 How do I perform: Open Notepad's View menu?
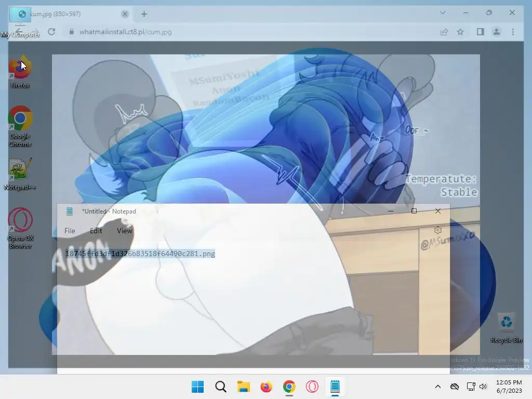pyautogui.click(x=125, y=231)
